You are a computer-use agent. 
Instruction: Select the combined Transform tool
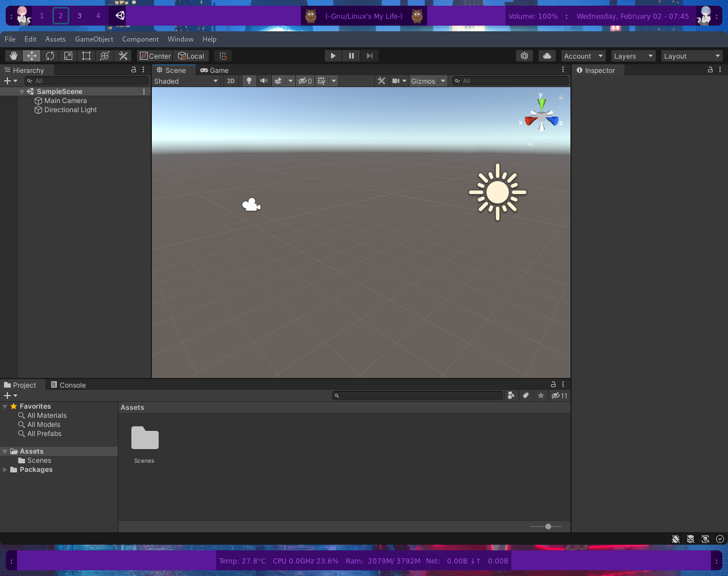[105, 56]
